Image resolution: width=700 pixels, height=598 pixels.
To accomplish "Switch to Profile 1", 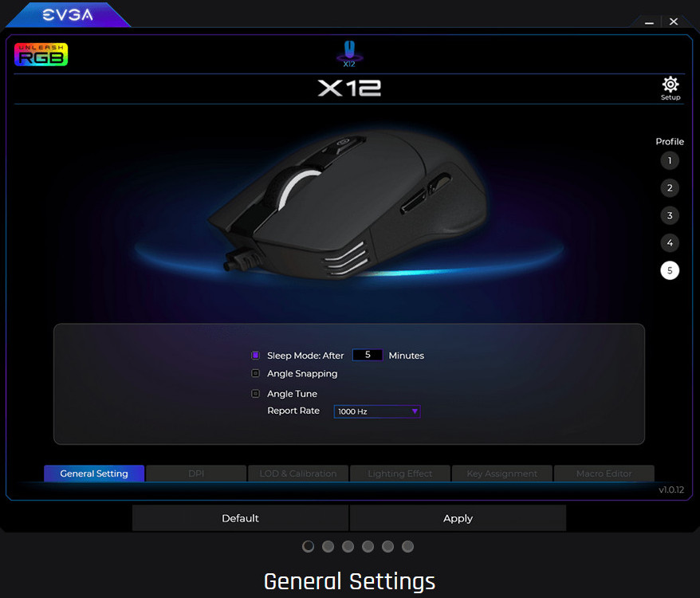I will pos(670,160).
